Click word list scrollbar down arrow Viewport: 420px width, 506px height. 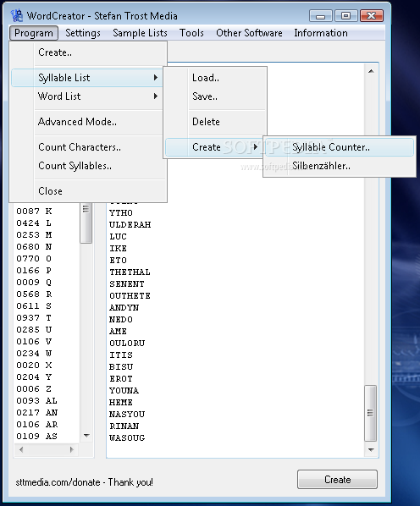(x=371, y=449)
